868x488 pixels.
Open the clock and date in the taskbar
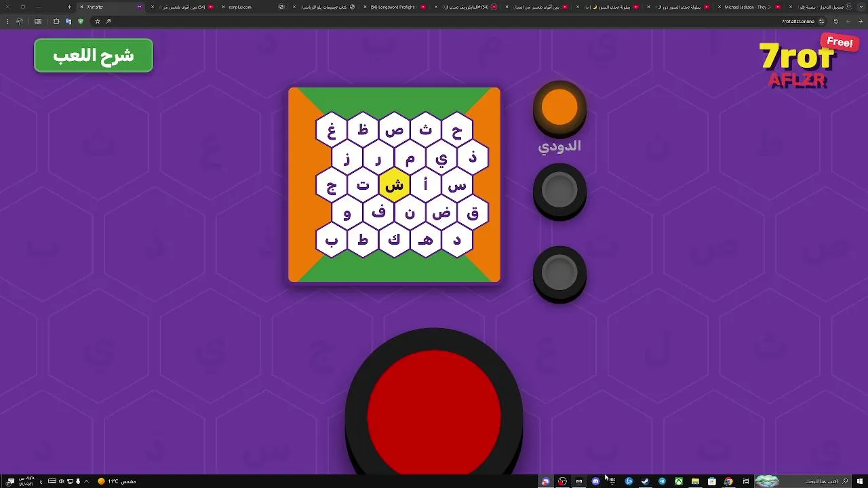pyautogui.click(x=27, y=481)
